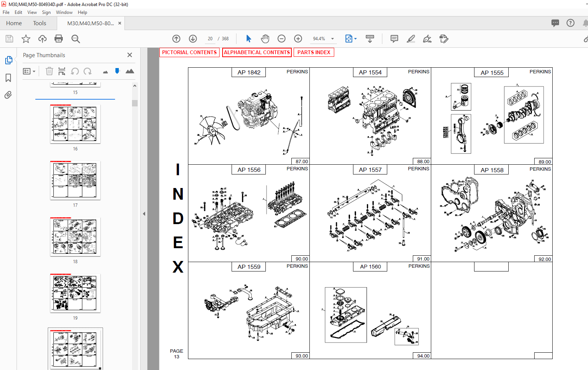The image size is (588, 370).
Task: Open the Edit menu
Action: tap(18, 12)
